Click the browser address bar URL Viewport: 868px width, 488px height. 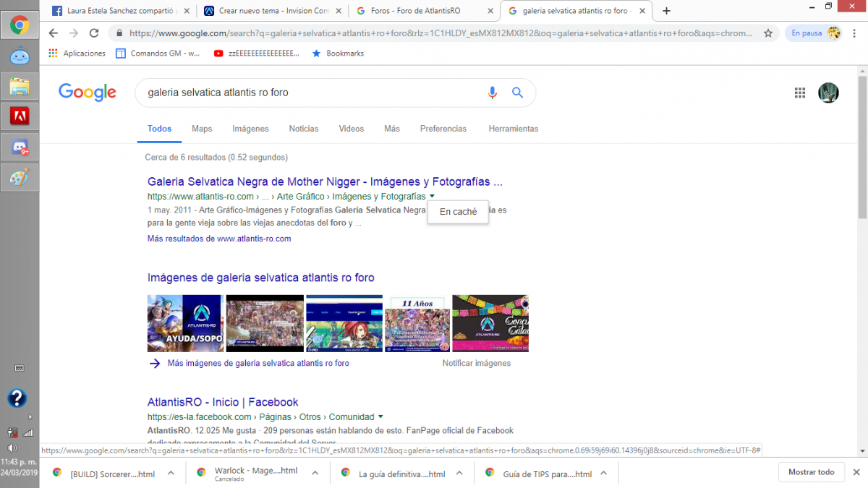tap(440, 33)
